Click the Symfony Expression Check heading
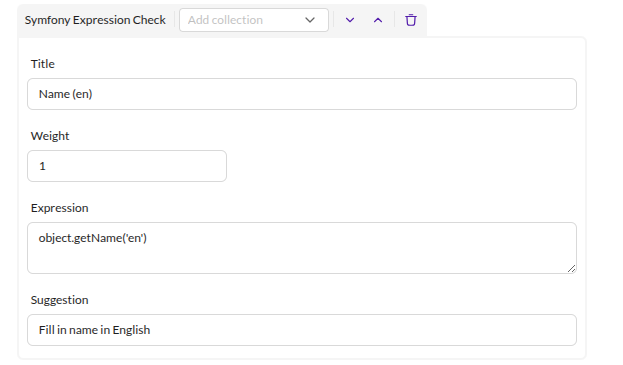This screenshot has width=623, height=365. 95,20
